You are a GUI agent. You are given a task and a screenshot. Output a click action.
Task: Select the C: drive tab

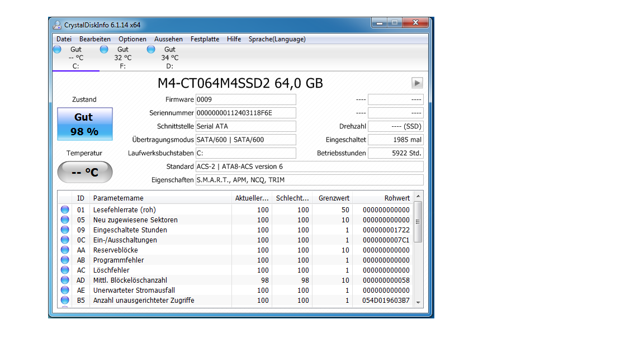[x=76, y=58]
